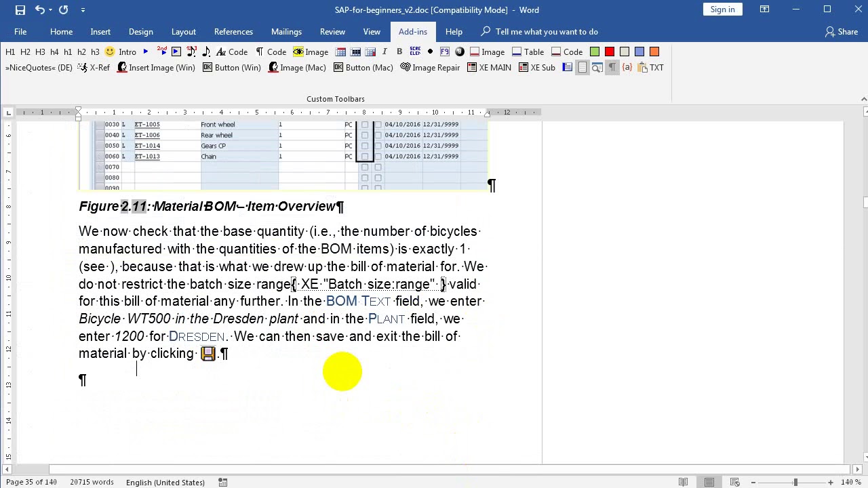
Task: Click the Redo/Repeat icon
Action: tap(64, 9)
